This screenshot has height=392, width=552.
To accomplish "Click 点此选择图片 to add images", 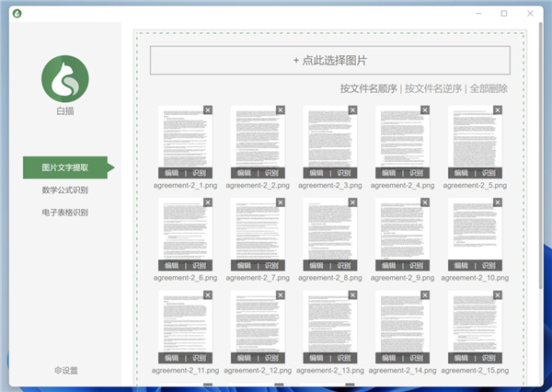I will pos(330,60).
